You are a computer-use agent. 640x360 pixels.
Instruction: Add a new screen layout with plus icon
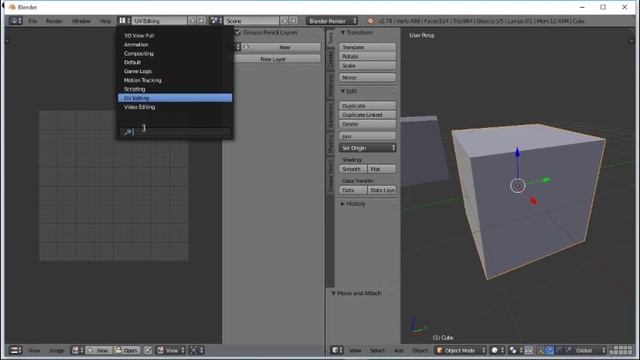point(192,20)
